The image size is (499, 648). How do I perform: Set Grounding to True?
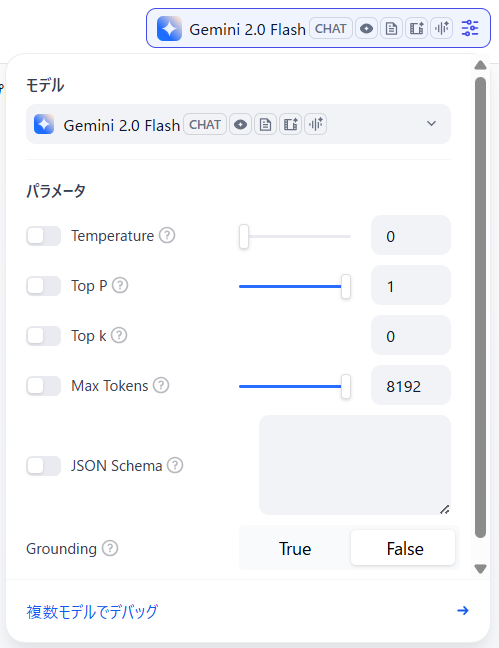point(295,548)
